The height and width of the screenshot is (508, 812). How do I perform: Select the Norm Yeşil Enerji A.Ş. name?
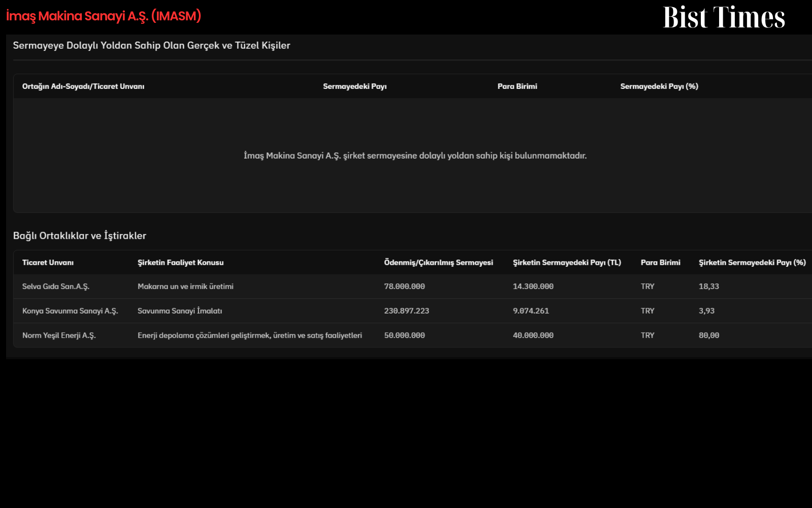coord(59,335)
